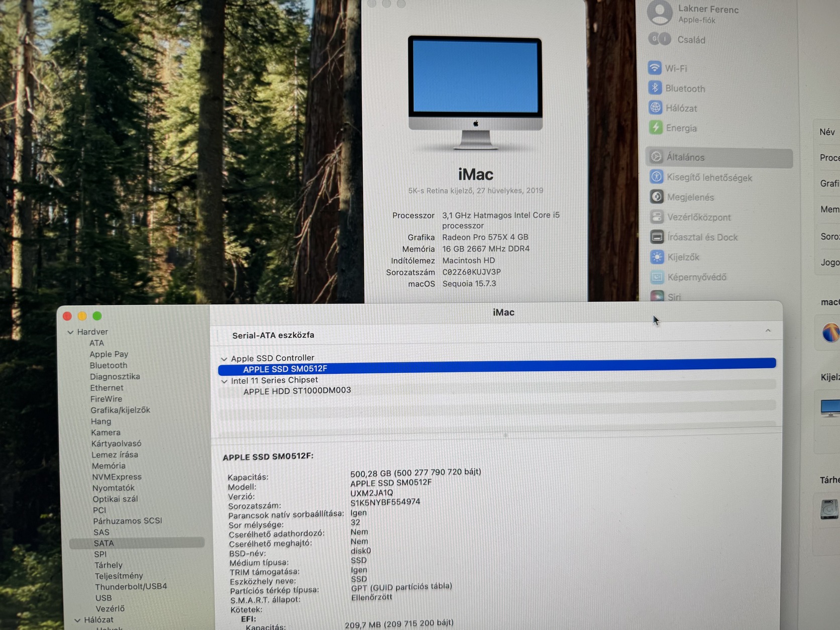Image resolution: width=840 pixels, height=630 pixels.
Task: Select FireWire in the Hardver list
Action: [106, 399]
